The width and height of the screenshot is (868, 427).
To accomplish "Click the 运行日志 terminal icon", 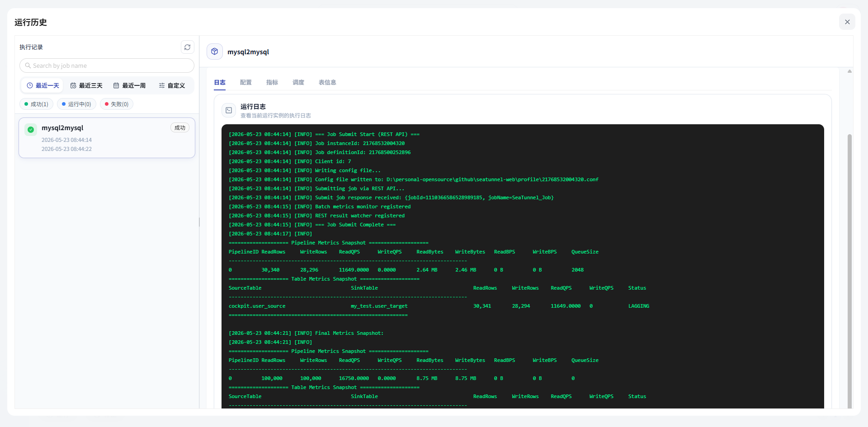I will pyautogui.click(x=229, y=110).
